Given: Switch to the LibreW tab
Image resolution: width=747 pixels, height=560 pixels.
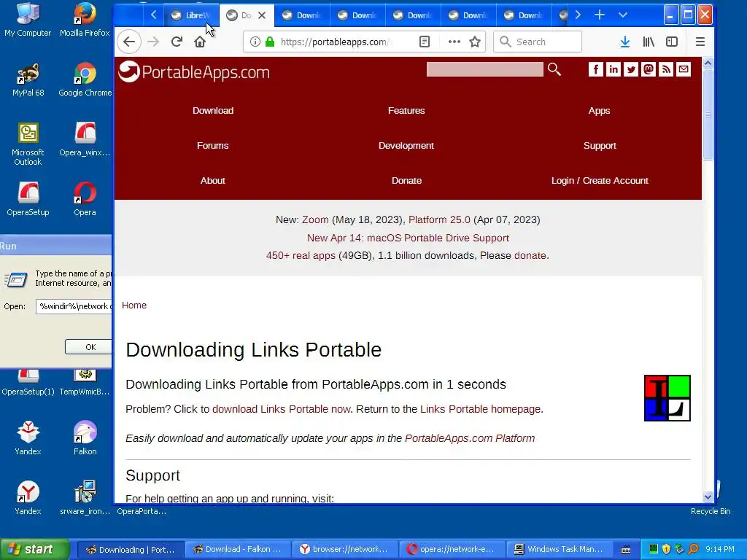Looking at the screenshot, I should (x=192, y=15).
